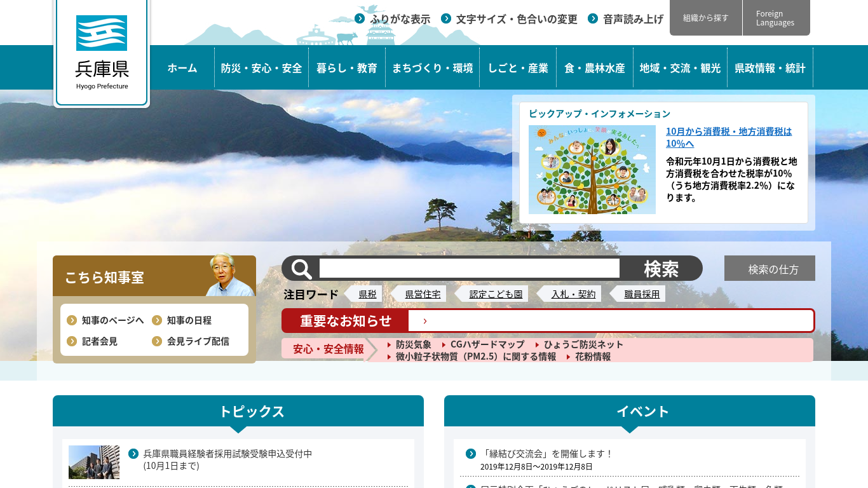This screenshot has height=488, width=868.
Task: Click the こちら知事室 heading
Action: click(x=104, y=277)
